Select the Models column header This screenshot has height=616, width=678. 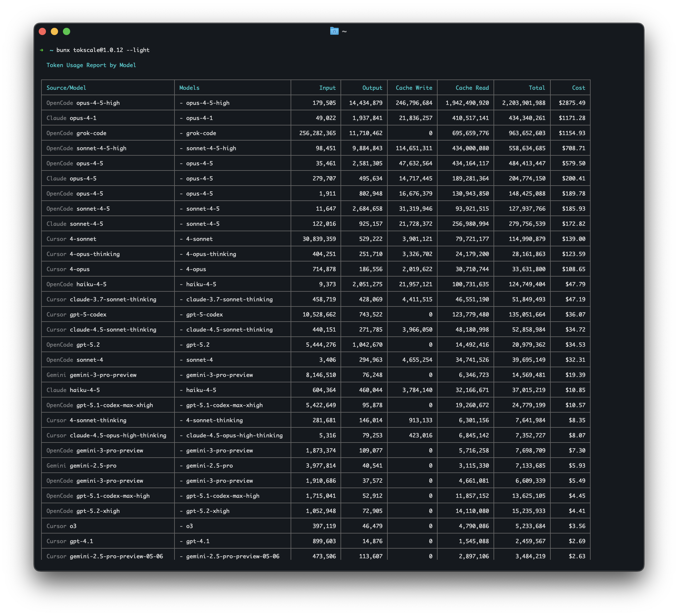(x=189, y=88)
